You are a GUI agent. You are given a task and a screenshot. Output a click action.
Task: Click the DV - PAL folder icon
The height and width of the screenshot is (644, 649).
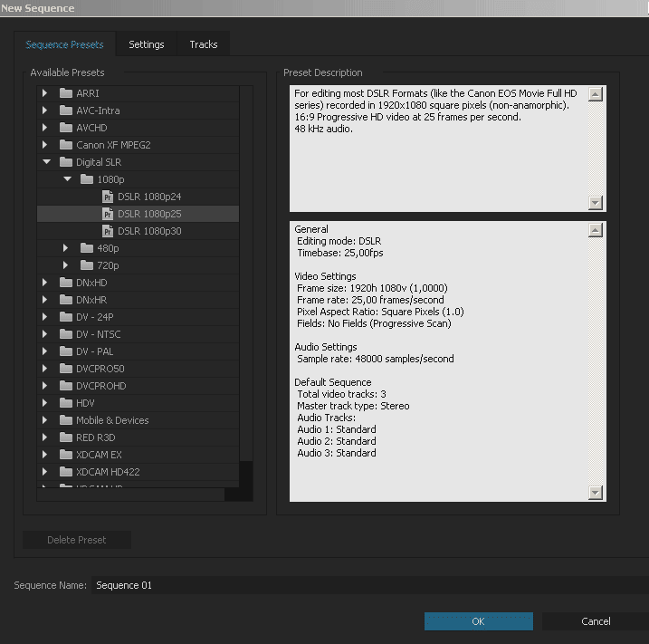[x=66, y=351]
